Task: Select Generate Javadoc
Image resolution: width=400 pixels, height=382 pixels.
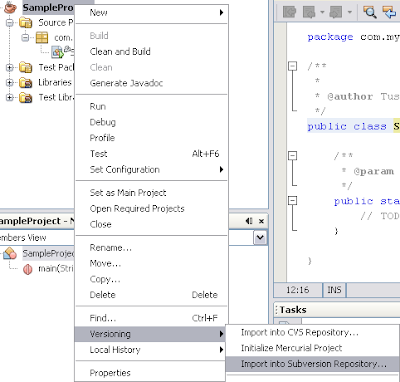Action: [x=151, y=83]
